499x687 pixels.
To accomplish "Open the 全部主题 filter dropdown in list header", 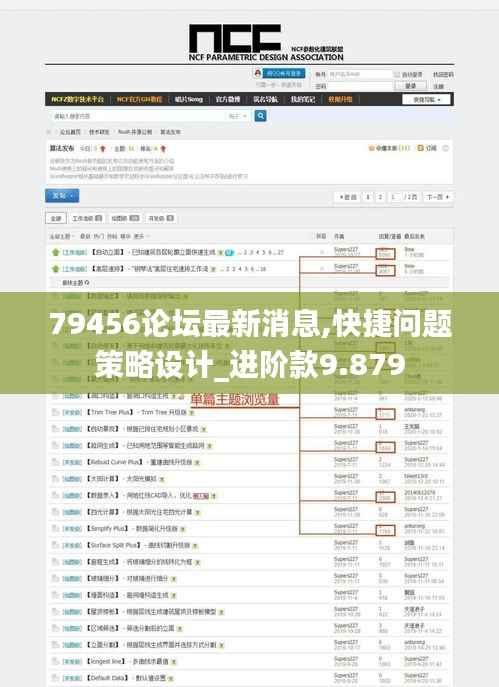I will [60, 237].
